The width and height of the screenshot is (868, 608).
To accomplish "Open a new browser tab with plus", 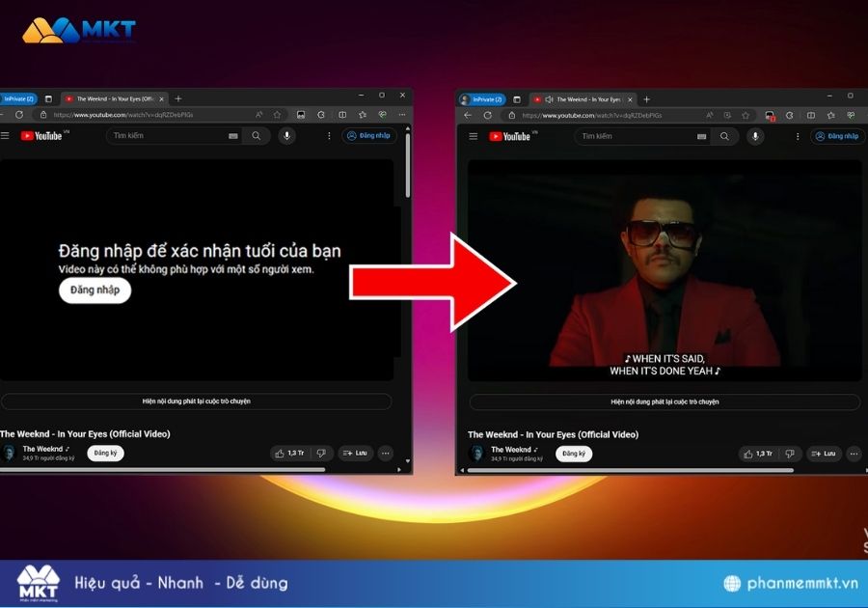I will coord(645,99).
